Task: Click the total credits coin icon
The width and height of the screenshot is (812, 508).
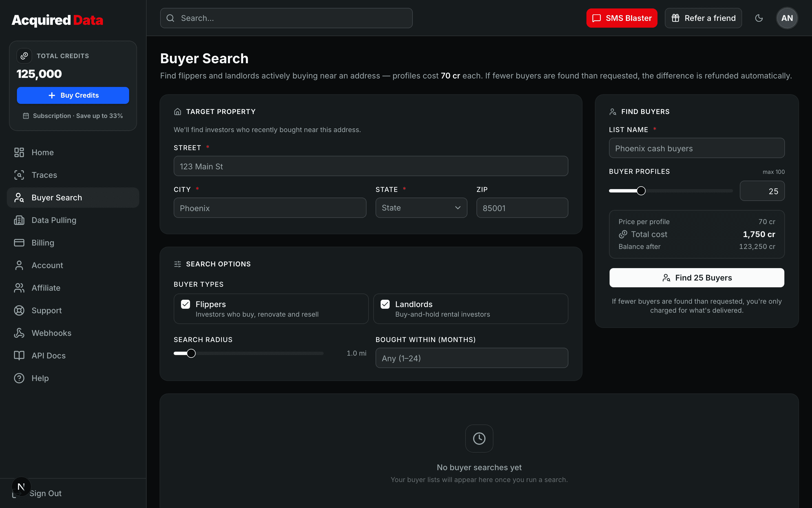Action: pyautogui.click(x=24, y=56)
